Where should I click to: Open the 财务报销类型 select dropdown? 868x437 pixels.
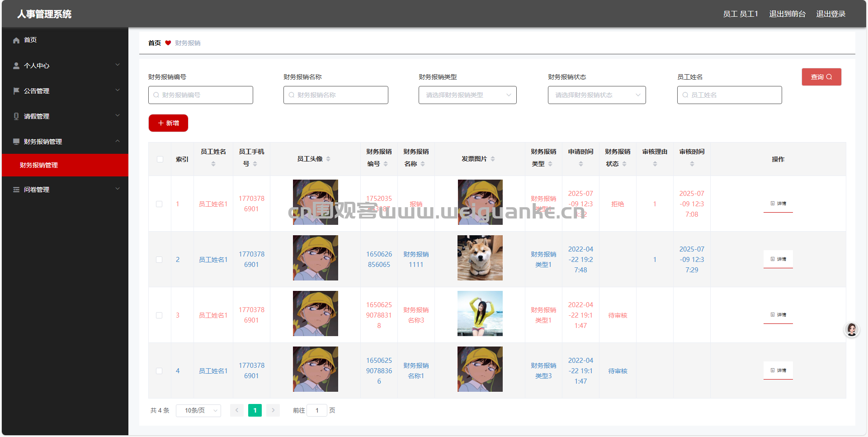coord(467,95)
